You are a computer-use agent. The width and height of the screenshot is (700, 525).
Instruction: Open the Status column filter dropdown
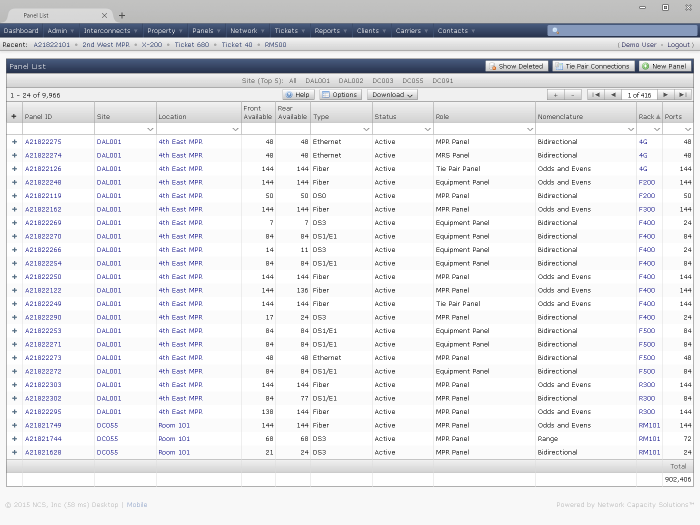(427, 129)
